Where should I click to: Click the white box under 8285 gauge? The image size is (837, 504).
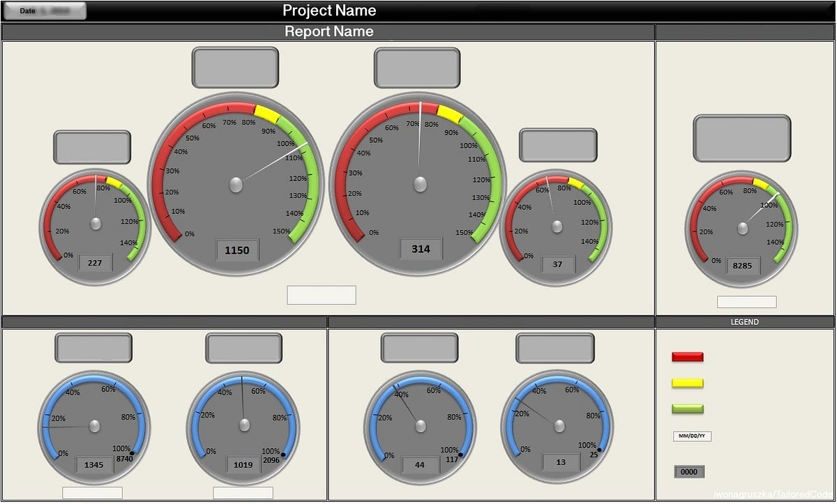coord(746,302)
